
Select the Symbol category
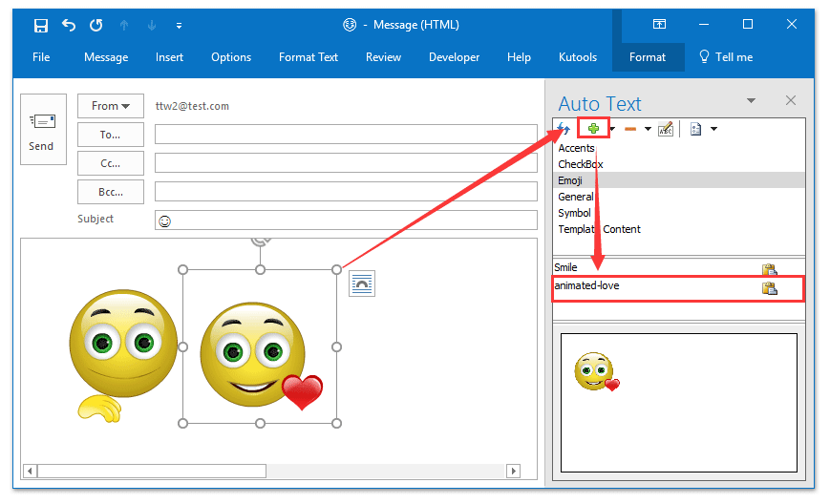pyautogui.click(x=679, y=213)
